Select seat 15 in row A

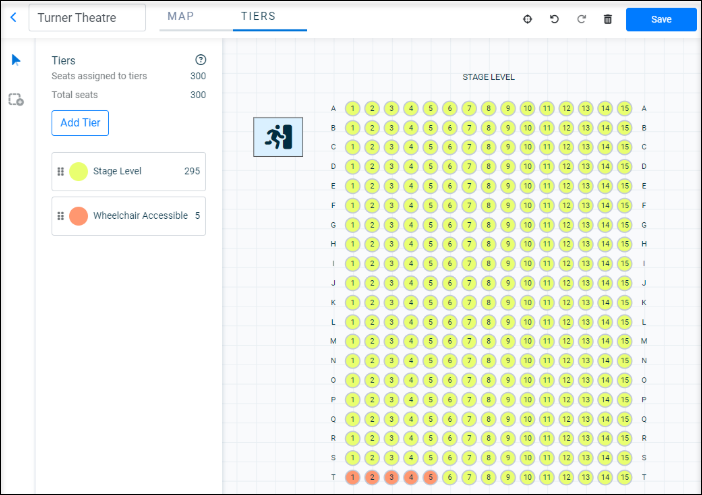[625, 108]
